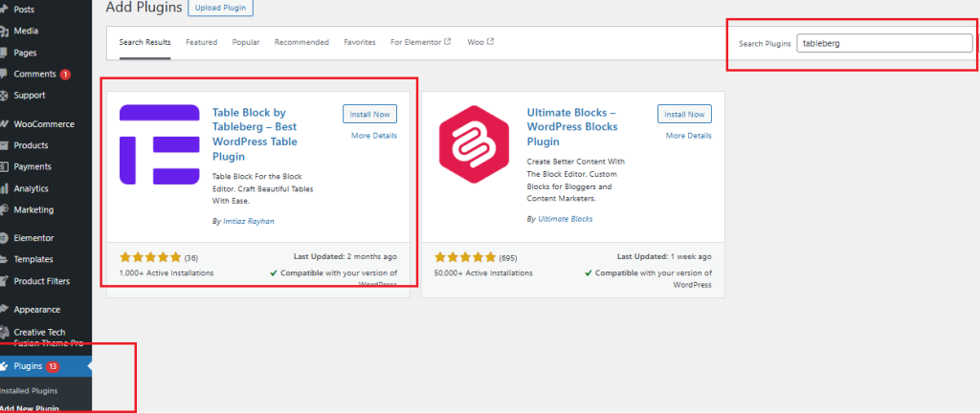Install Now for Table Block by Tableberg
The height and width of the screenshot is (413, 980).
[370, 114]
